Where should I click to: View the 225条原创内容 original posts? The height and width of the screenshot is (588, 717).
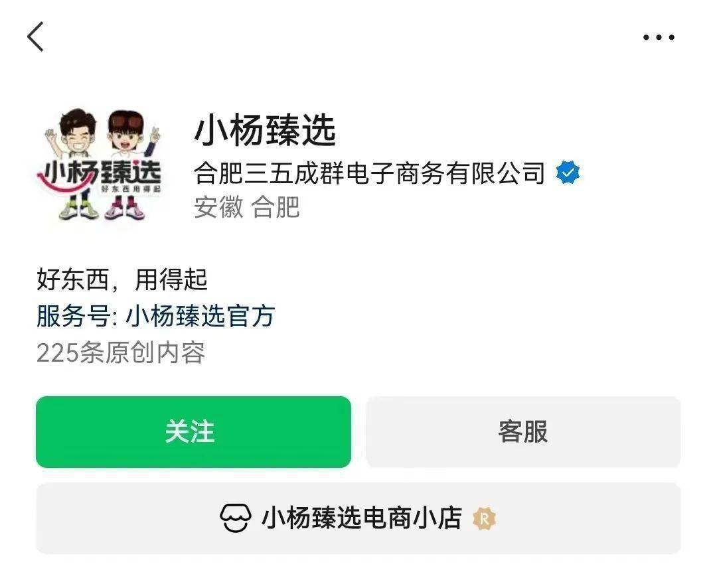point(121,353)
